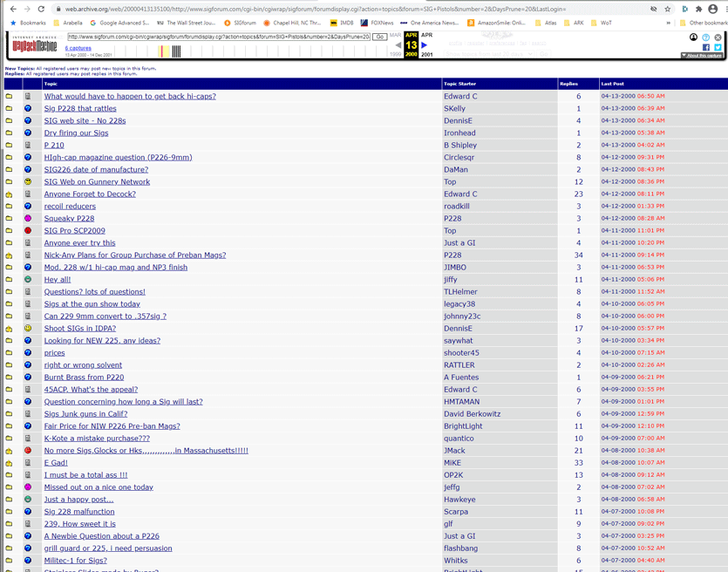Click the 1999 year in capture calendar
This screenshot has height=572, width=728.
point(395,54)
